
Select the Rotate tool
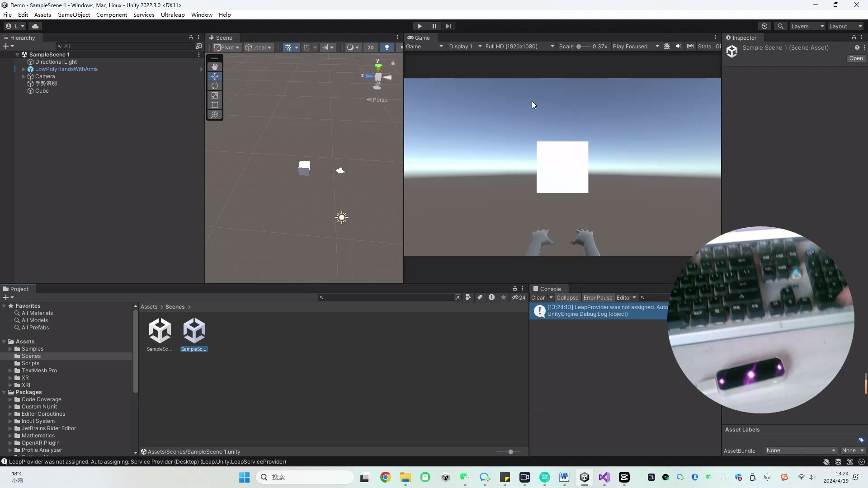[x=215, y=86]
